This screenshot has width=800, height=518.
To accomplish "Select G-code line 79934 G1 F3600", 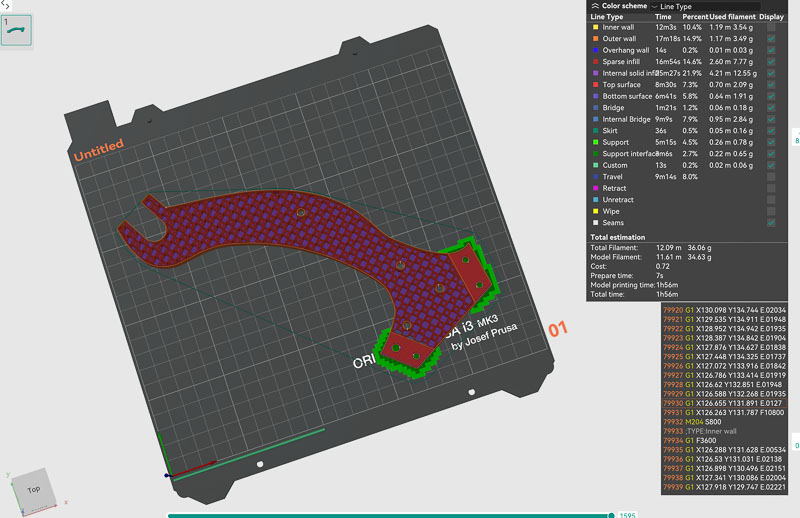I will (x=710, y=438).
